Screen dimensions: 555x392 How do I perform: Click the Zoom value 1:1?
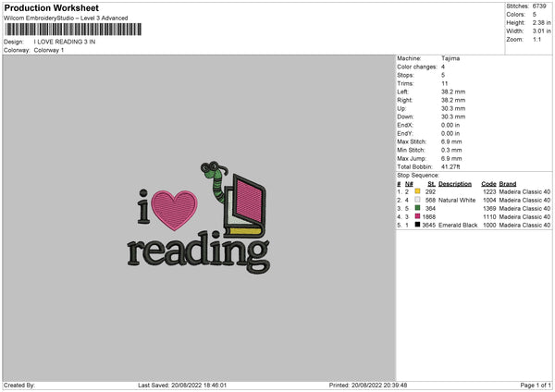point(536,40)
